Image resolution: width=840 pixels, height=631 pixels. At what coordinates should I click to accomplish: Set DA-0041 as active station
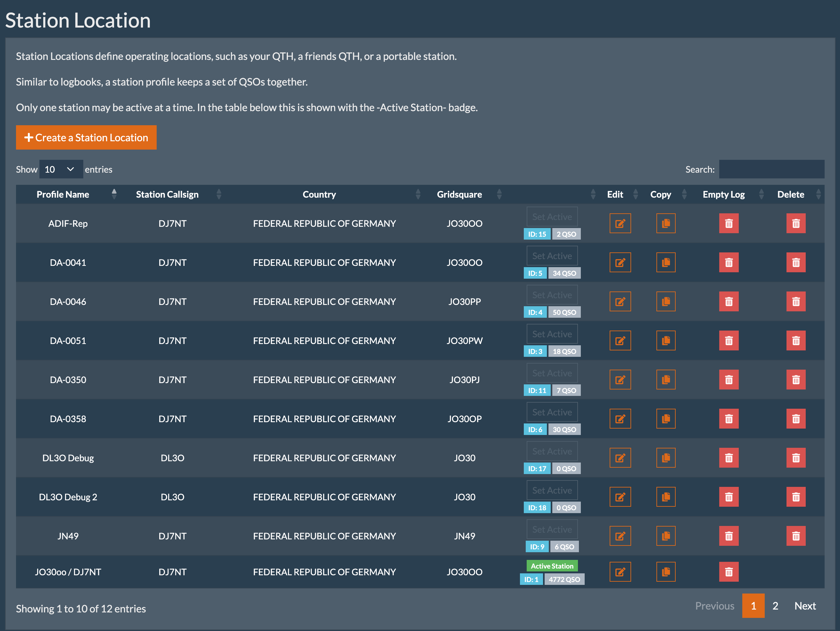(x=552, y=256)
